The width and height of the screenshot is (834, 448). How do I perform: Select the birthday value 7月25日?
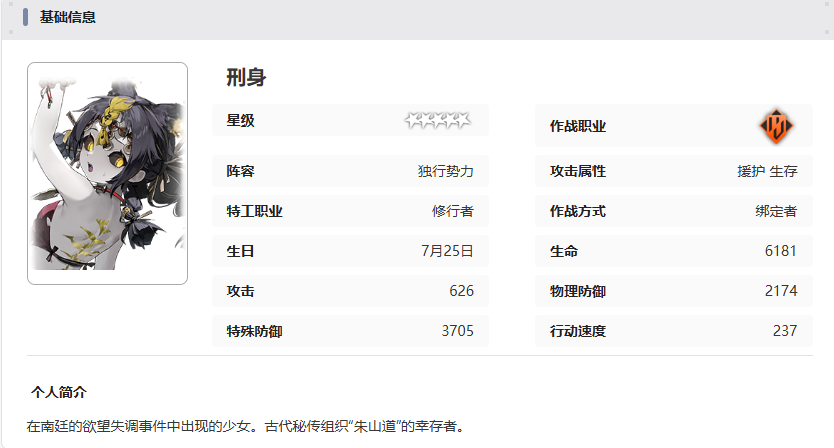[447, 251]
